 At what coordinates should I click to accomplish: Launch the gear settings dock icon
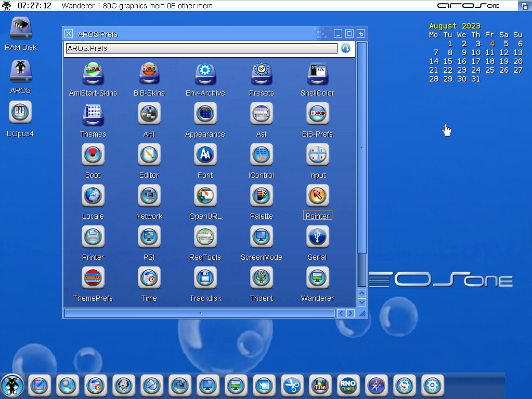(x=433, y=386)
